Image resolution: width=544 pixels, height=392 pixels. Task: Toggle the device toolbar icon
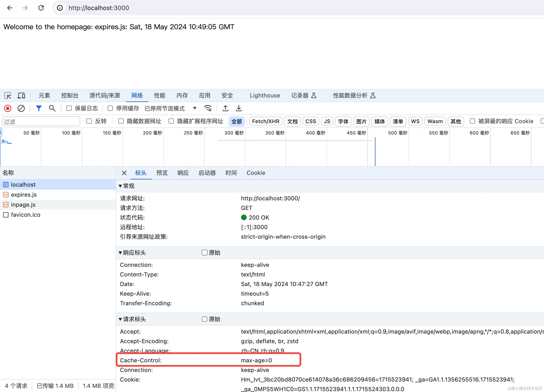(x=21, y=95)
